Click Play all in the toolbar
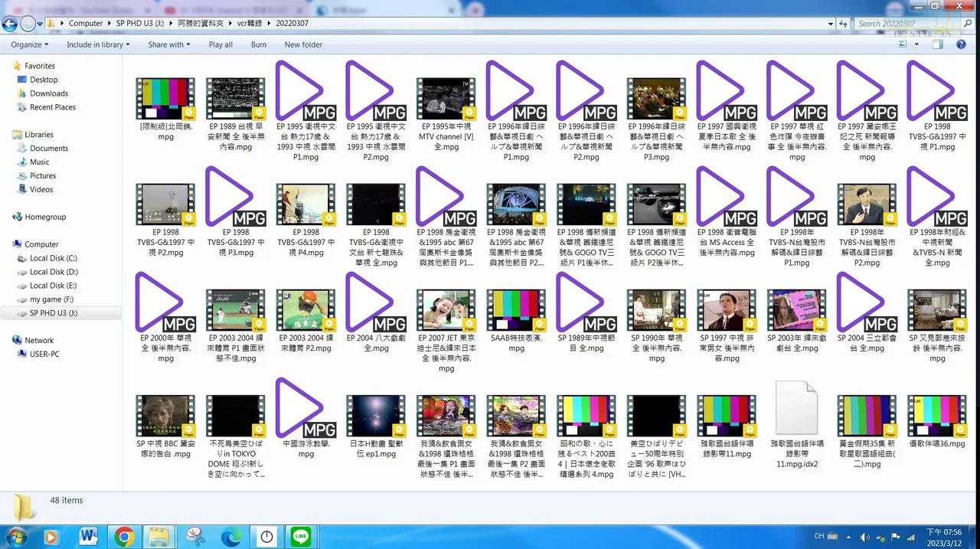This screenshot has height=549, width=980. [220, 44]
